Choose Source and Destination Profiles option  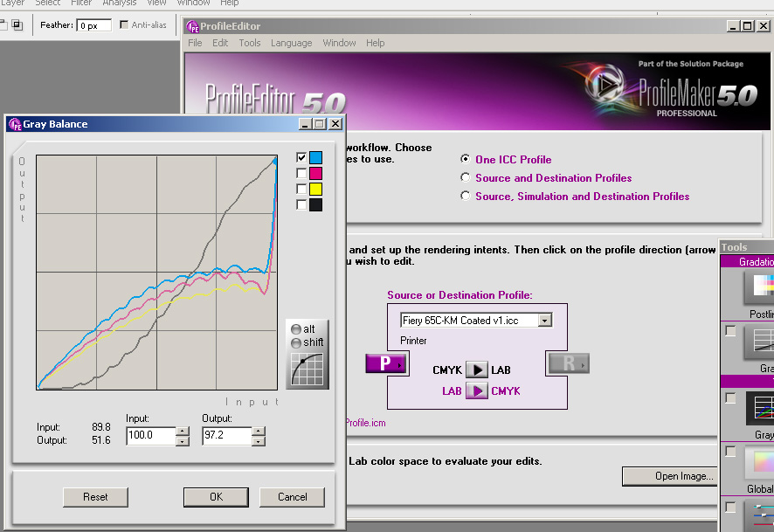pyautogui.click(x=465, y=177)
